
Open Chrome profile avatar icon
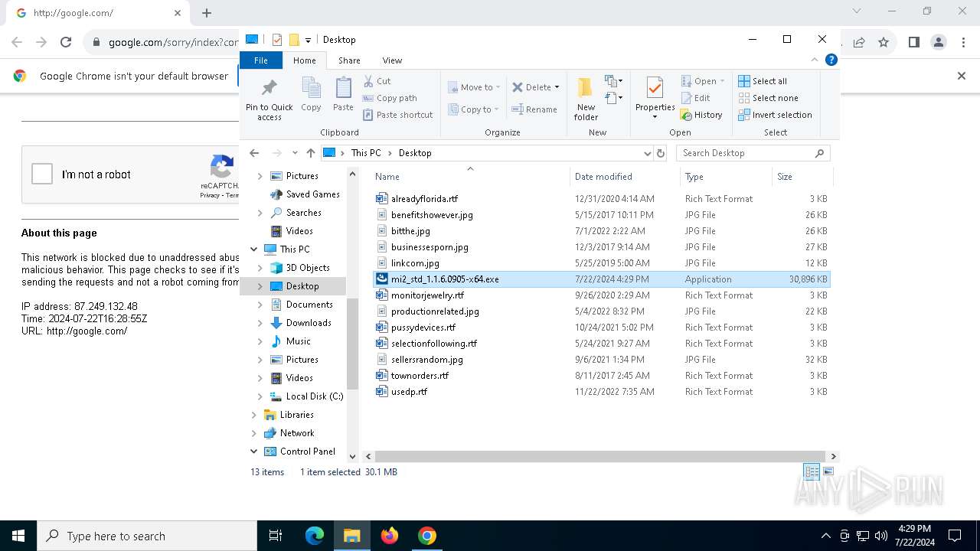pyautogui.click(x=939, y=42)
